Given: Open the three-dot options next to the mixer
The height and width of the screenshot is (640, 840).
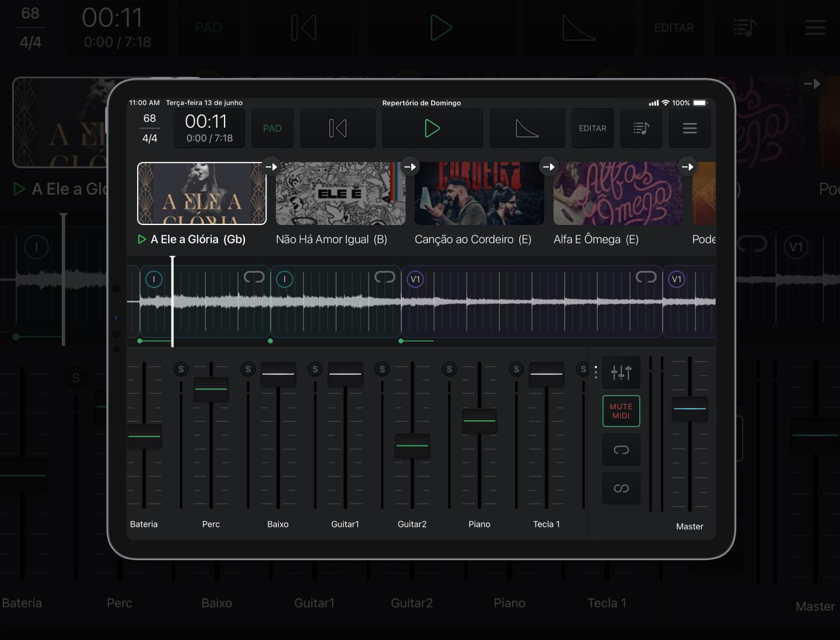Looking at the screenshot, I should point(596,372).
